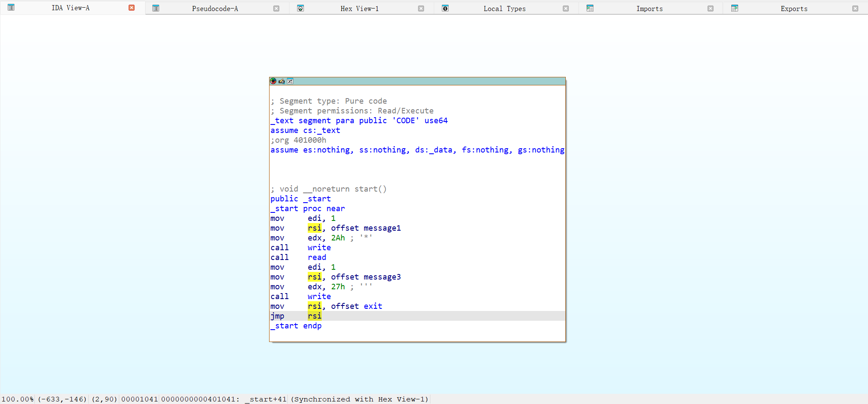The image size is (868, 404).
Task: Close the Pseudocode-A tab
Action: coord(276,8)
